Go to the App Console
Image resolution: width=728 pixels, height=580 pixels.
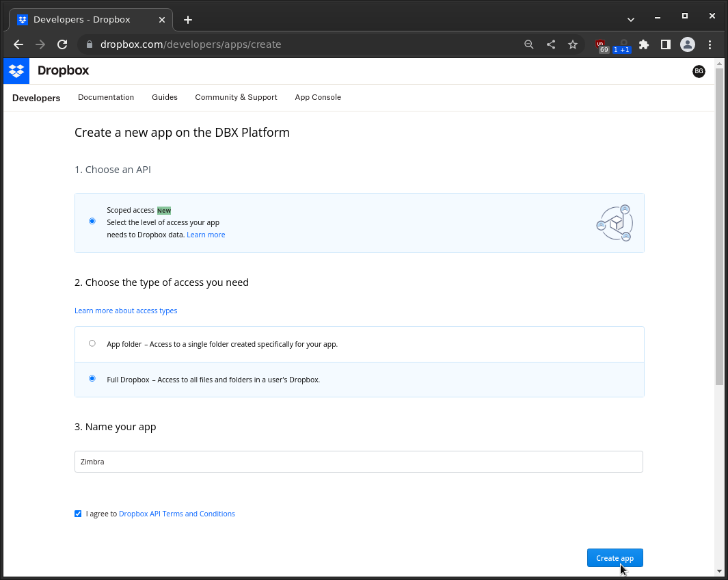[318, 97]
